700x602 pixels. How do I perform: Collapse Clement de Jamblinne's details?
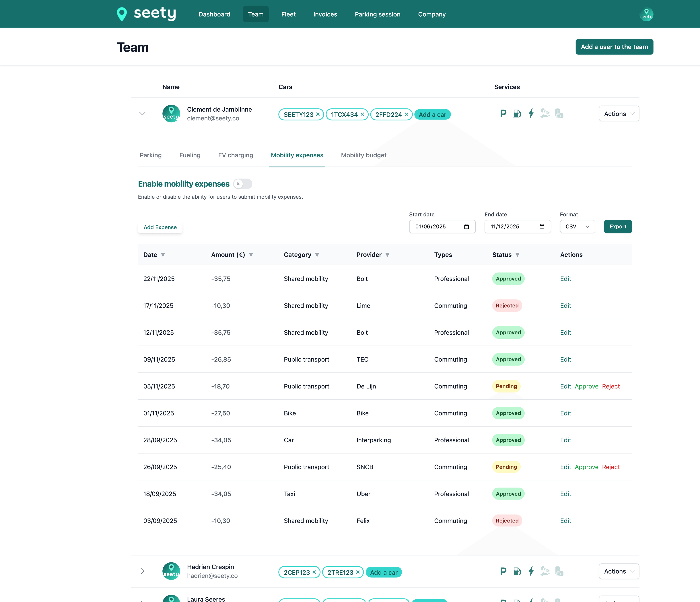pyautogui.click(x=142, y=114)
